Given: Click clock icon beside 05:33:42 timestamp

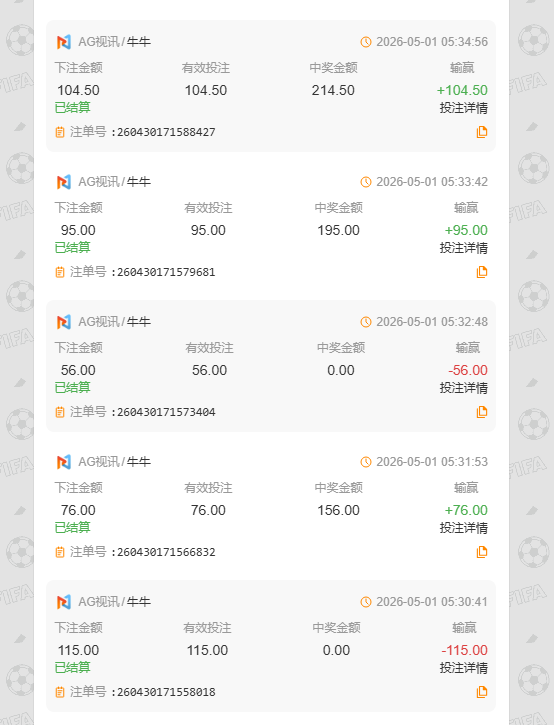Looking at the screenshot, I should point(366,182).
